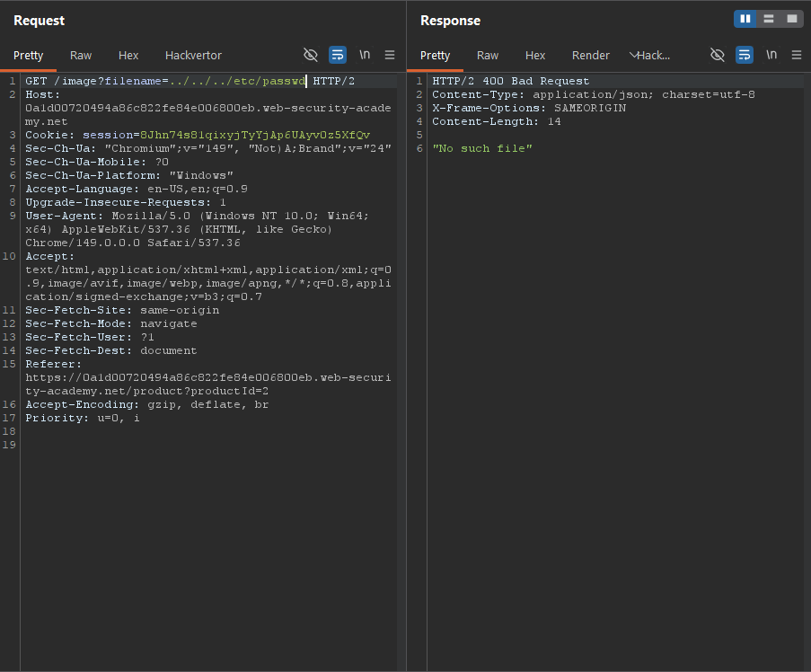The width and height of the screenshot is (811, 672).
Task: Select the Request Pretty tab
Action: point(29,56)
